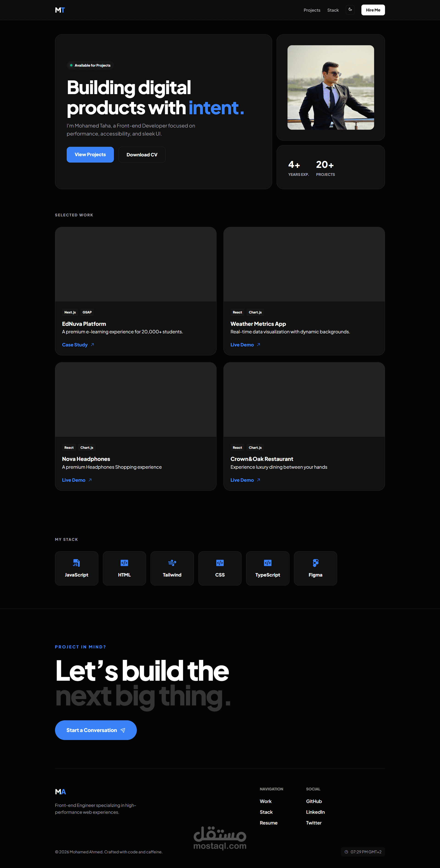
Task: Click the EdNuva Platform title
Action: (x=84, y=324)
